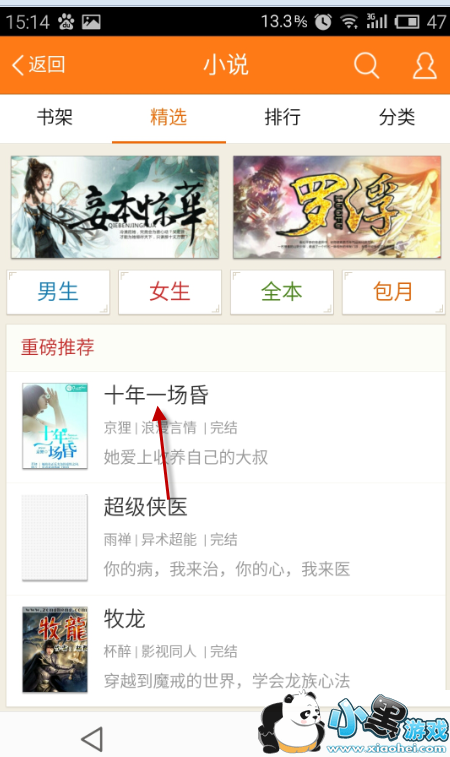Open the 男生 category button
The height and width of the screenshot is (757, 450).
pyautogui.click(x=58, y=292)
